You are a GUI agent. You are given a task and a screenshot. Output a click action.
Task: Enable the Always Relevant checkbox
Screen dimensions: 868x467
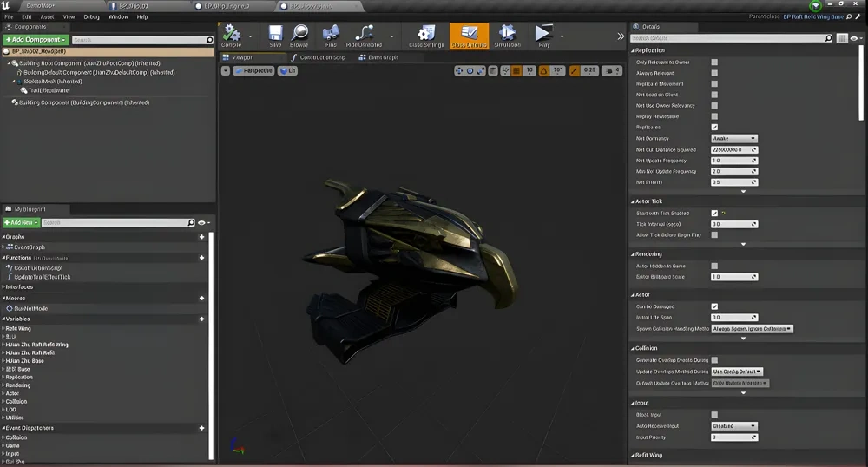[x=714, y=73]
